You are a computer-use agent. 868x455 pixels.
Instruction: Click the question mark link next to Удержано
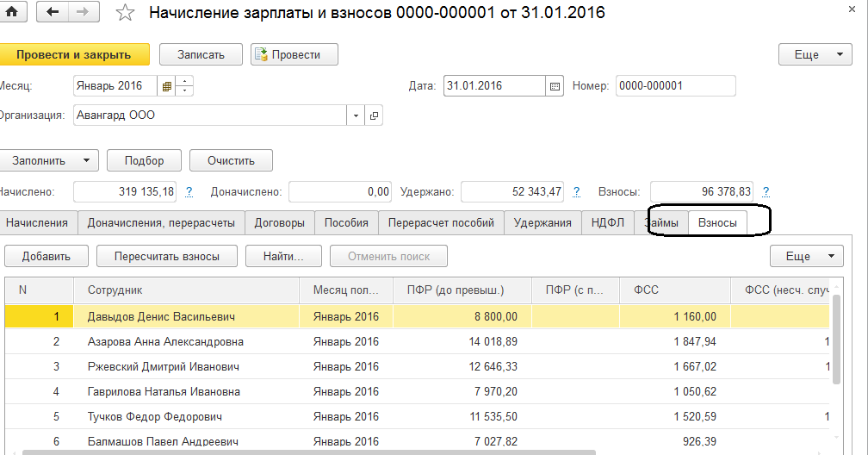tap(577, 192)
